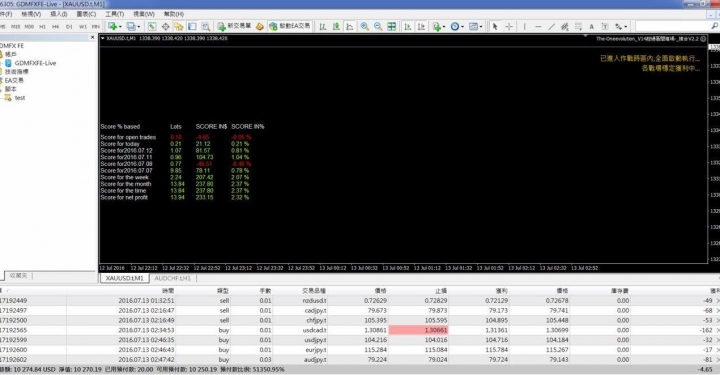Image resolution: width=720 pixels, height=375 pixels.
Task: Toggle the 啟動EA交易 auto trading button
Action: click(290, 26)
